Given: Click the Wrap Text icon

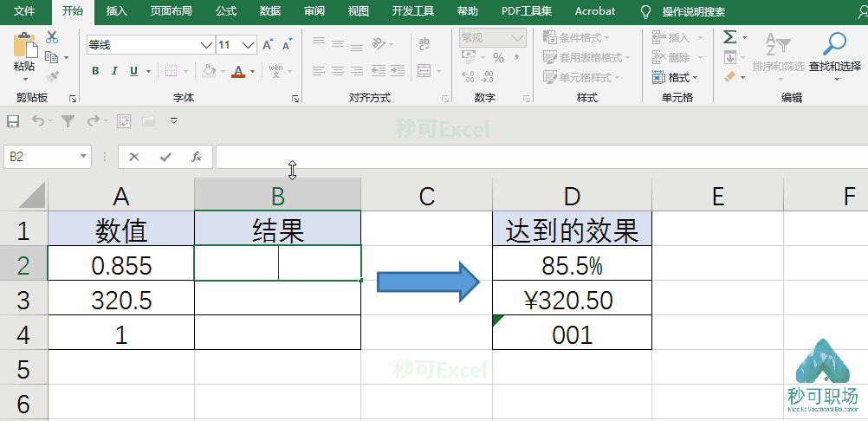Looking at the screenshot, I should tap(424, 43).
